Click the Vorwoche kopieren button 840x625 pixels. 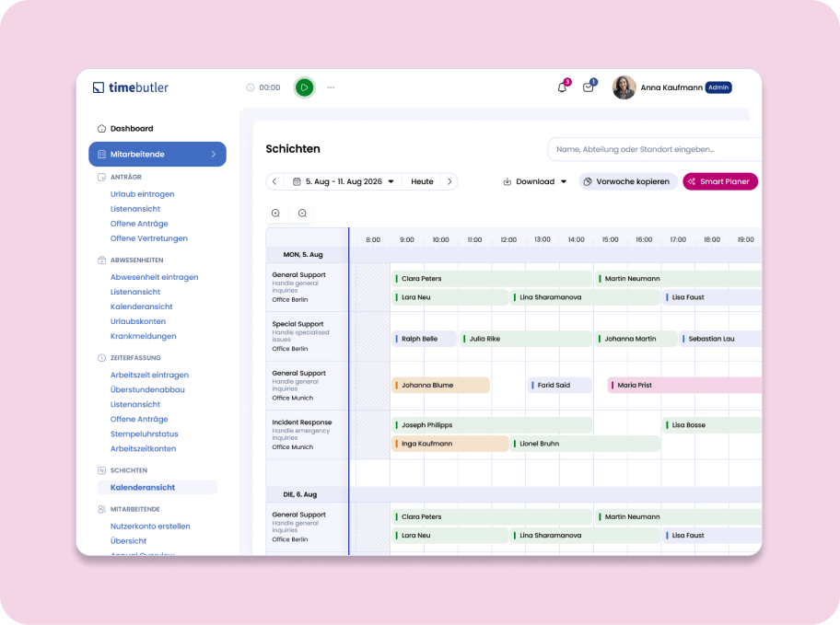pyautogui.click(x=627, y=181)
